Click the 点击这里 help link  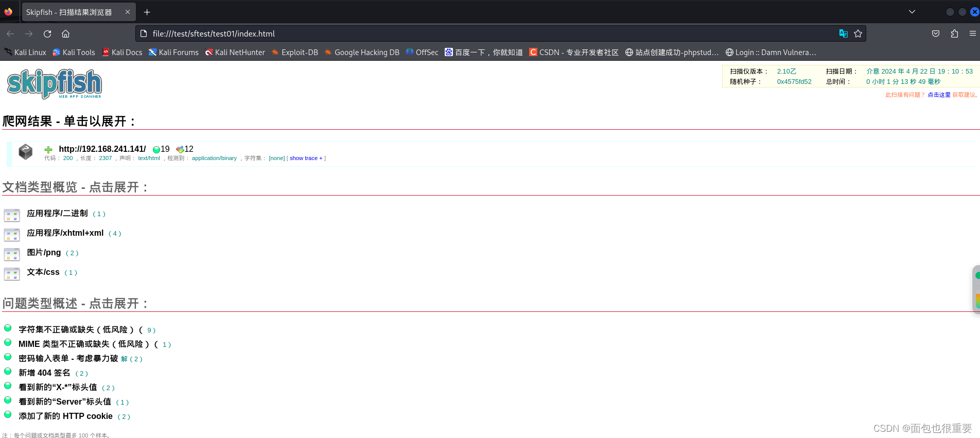939,95
